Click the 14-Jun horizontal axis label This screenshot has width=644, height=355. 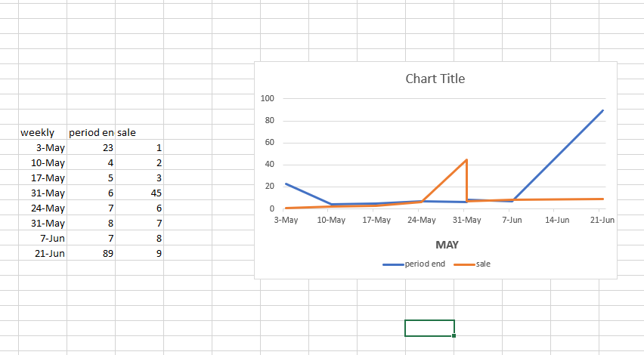tap(557, 220)
